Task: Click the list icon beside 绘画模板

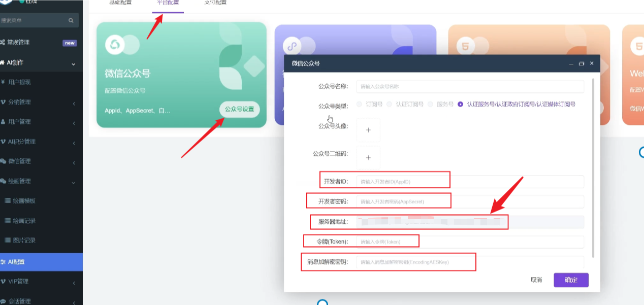Action: [8, 201]
